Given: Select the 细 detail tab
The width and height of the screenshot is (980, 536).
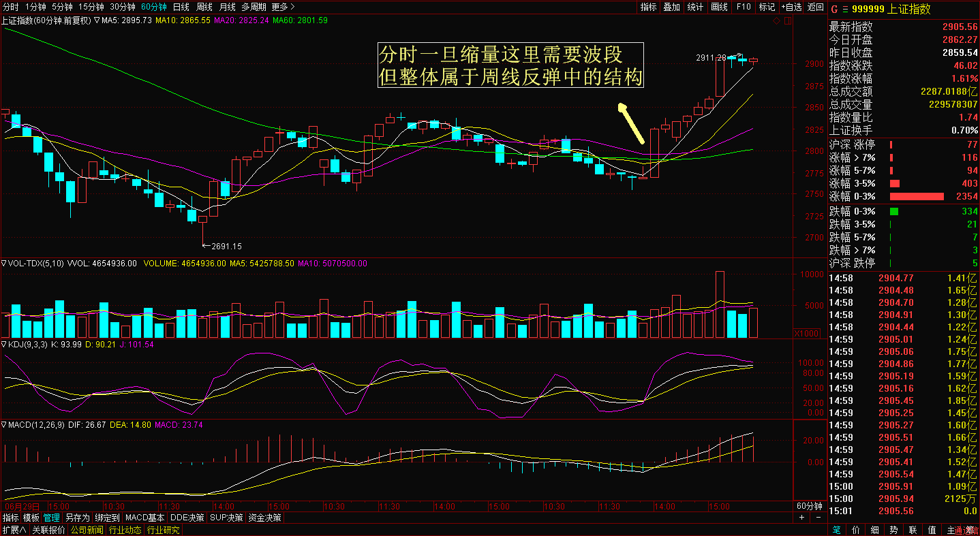Looking at the screenshot, I should click(x=874, y=530).
